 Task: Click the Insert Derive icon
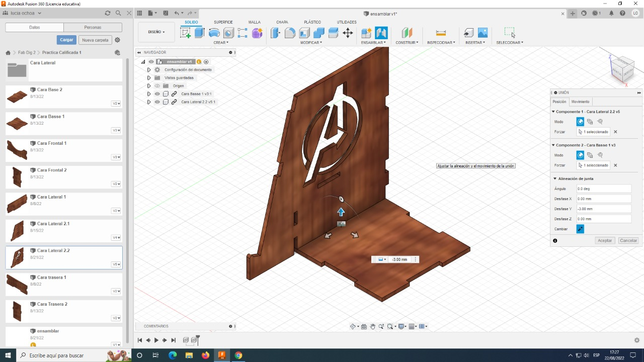coord(468,33)
